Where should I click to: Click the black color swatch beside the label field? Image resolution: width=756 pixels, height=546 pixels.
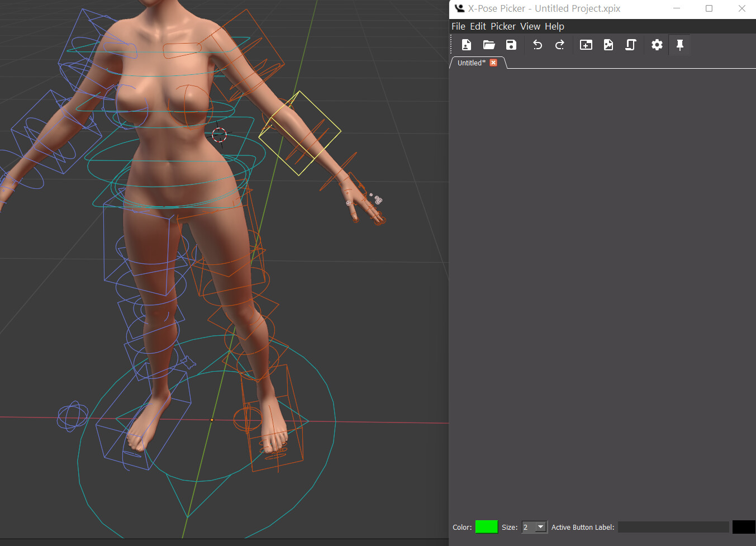[x=744, y=527]
